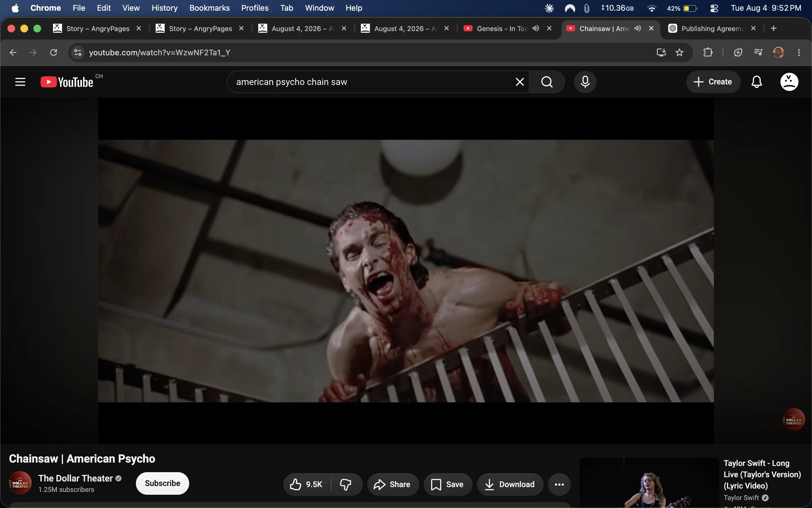This screenshot has height=508, width=812.
Task: Open the YouTube account avatar menu
Action: (789, 82)
